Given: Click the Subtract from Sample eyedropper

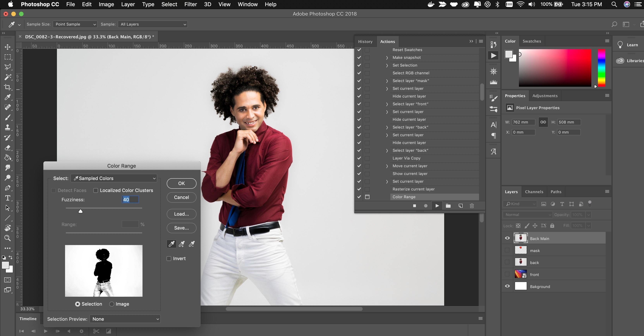Looking at the screenshot, I should coord(192,244).
